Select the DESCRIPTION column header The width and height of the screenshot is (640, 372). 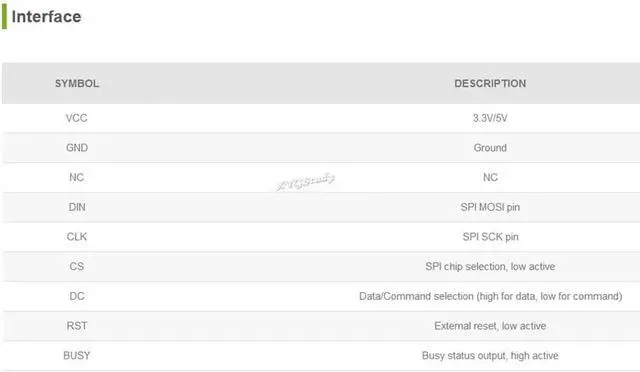point(490,84)
